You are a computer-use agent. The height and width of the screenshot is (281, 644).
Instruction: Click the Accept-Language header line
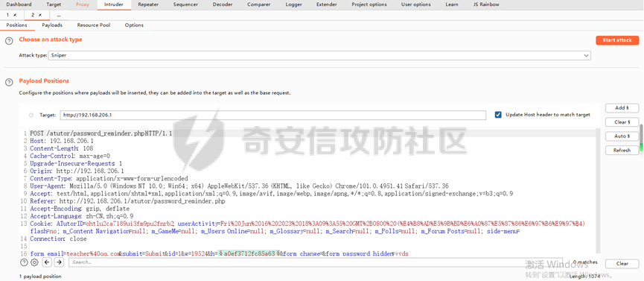pyautogui.click(x=82, y=216)
